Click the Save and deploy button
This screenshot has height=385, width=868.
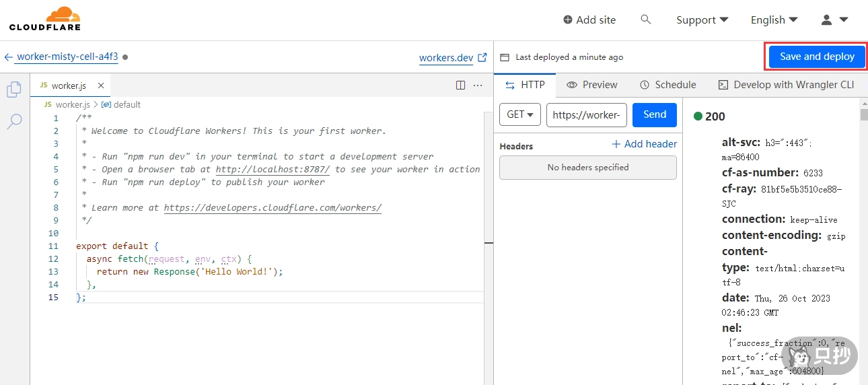pos(817,57)
